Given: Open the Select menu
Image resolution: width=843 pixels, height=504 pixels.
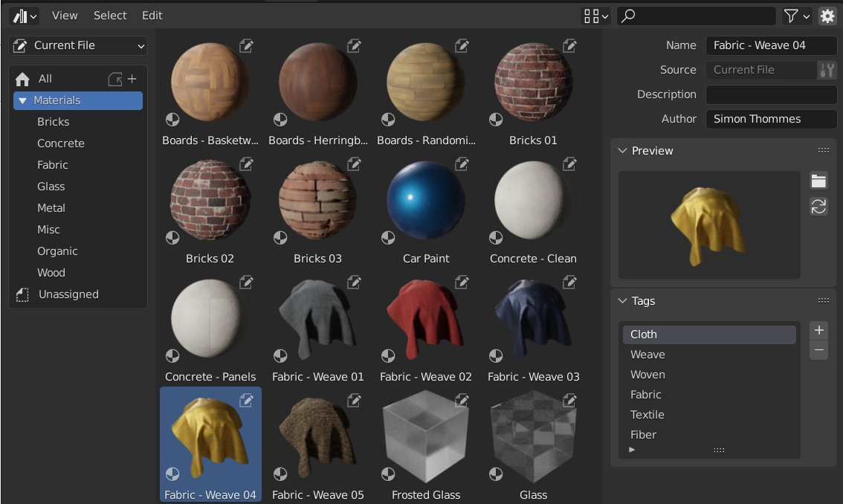Looking at the screenshot, I should pos(110,16).
